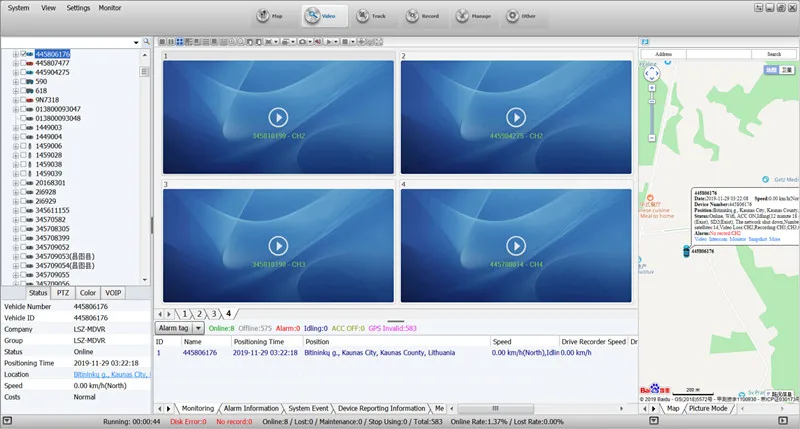Click the map panel header icon
800x429 pixels.
[x=645, y=42]
